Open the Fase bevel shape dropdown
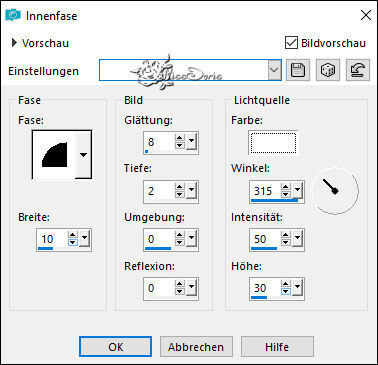This screenshot has width=378, height=365. pos(83,155)
